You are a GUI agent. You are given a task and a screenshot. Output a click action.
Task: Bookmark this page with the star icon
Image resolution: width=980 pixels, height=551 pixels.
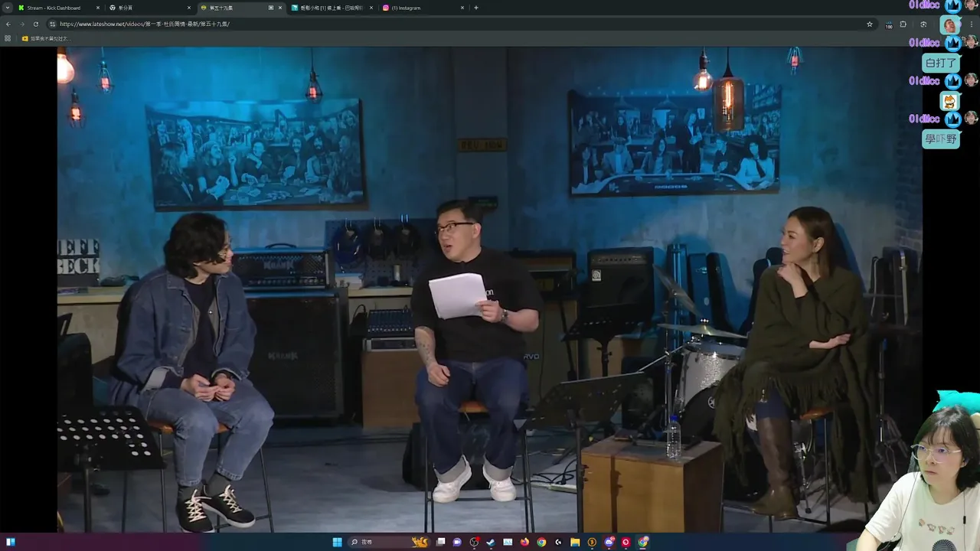coord(870,24)
